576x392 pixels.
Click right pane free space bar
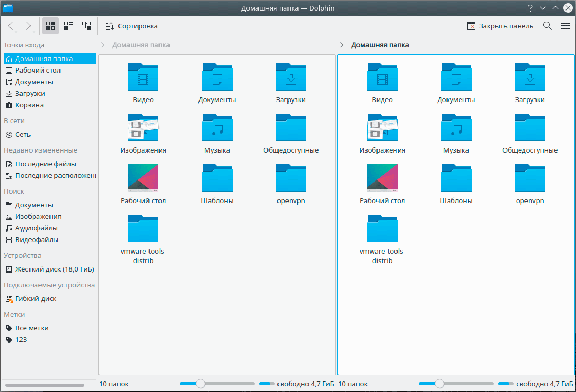coord(506,384)
